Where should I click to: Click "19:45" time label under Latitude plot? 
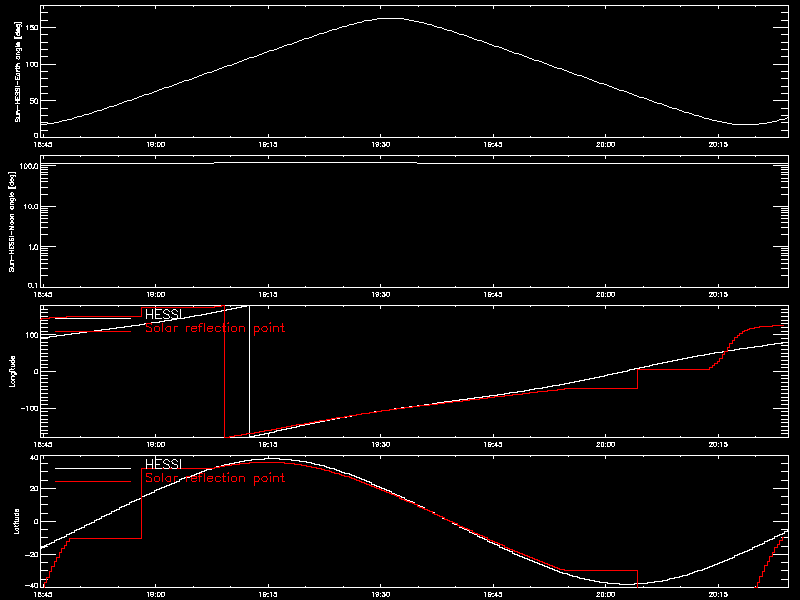(x=493, y=594)
